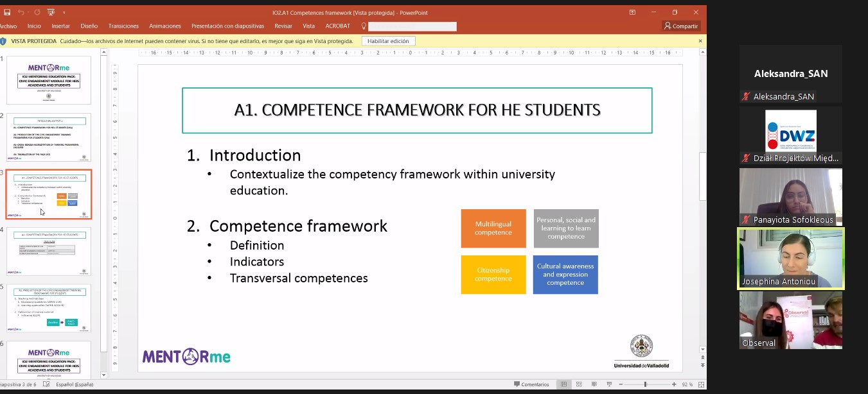Screen dimensions: 868x394
Task: Click the Universidad de Valladolid logo
Action: [x=641, y=352]
